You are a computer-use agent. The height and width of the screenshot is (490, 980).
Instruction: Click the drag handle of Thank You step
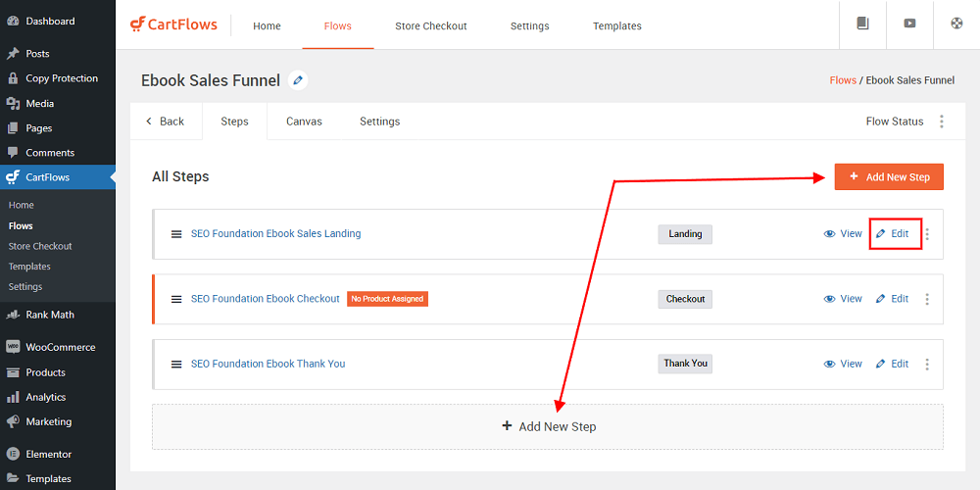176,365
